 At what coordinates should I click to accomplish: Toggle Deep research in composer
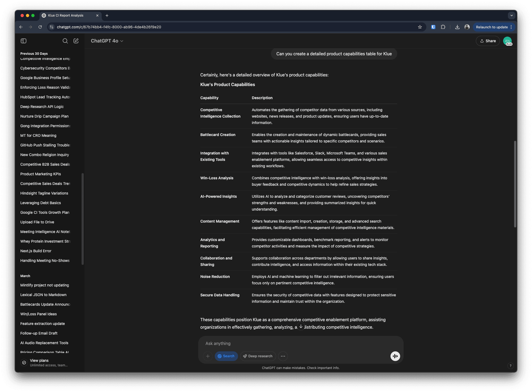pyautogui.click(x=258, y=356)
